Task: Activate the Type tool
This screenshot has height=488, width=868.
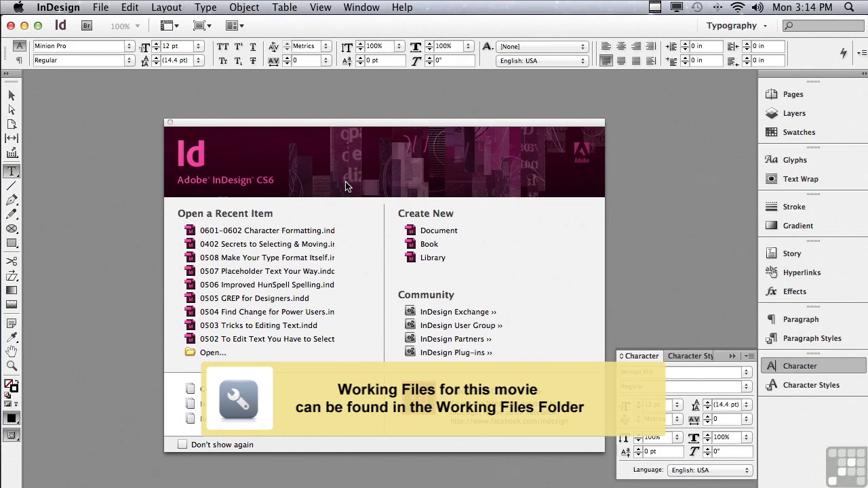Action: pyautogui.click(x=12, y=171)
